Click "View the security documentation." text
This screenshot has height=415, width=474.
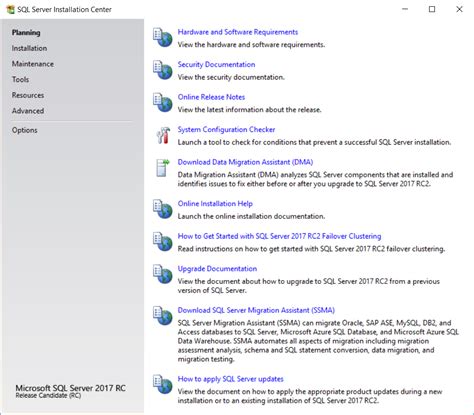tap(231, 77)
